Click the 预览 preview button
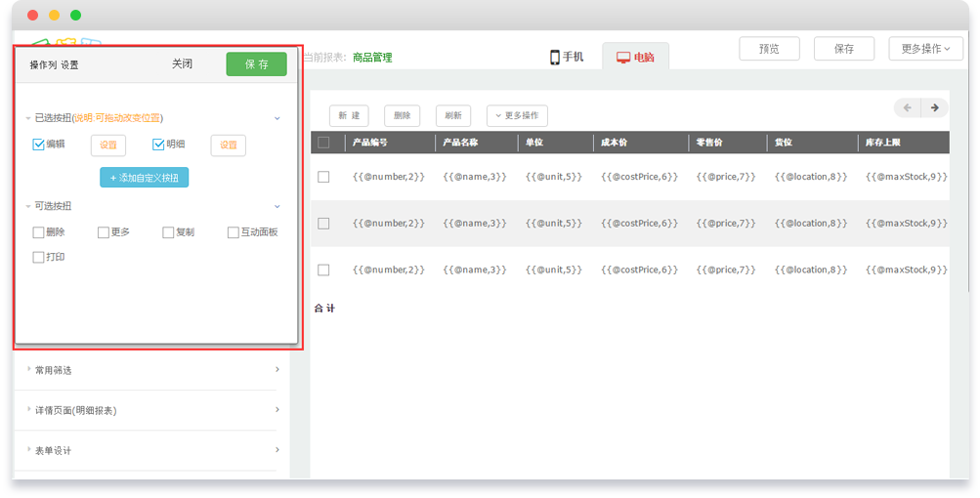The width and height of the screenshot is (980, 498). (x=769, y=49)
